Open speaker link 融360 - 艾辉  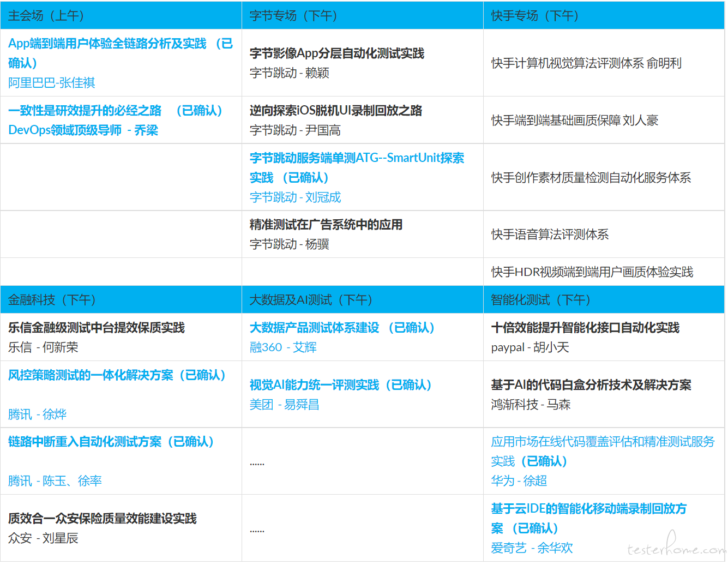[283, 347]
